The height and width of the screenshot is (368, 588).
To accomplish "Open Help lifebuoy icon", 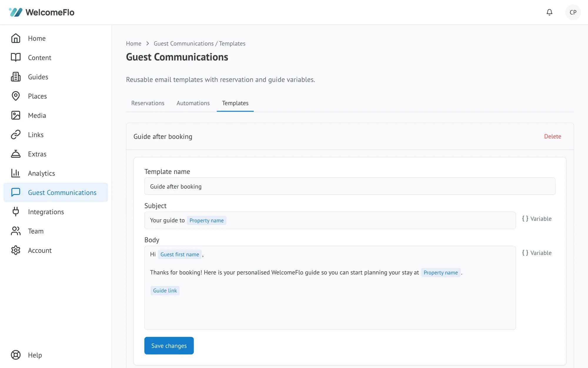I will click(x=16, y=355).
